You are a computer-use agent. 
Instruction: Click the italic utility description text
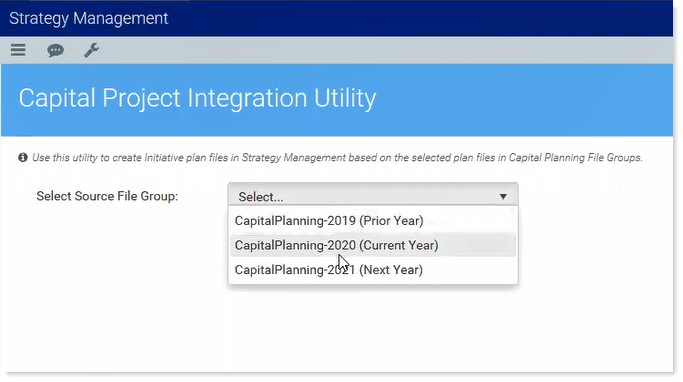pyautogui.click(x=337, y=158)
